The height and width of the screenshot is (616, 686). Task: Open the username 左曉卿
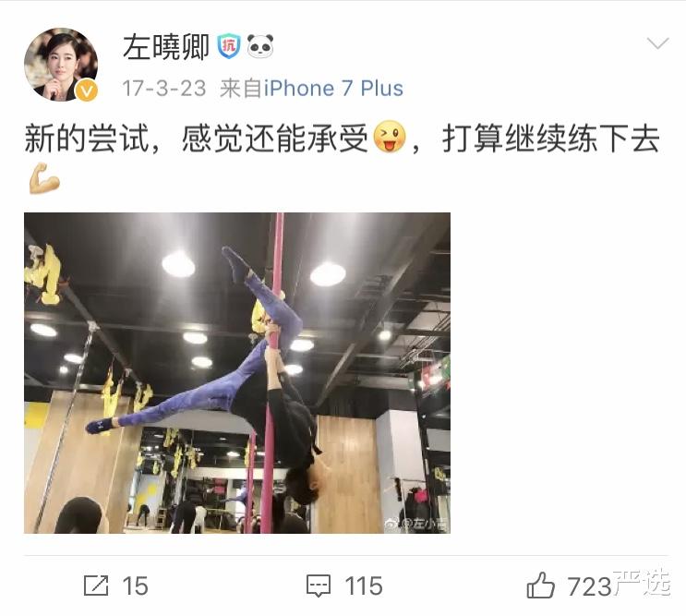[x=166, y=47]
